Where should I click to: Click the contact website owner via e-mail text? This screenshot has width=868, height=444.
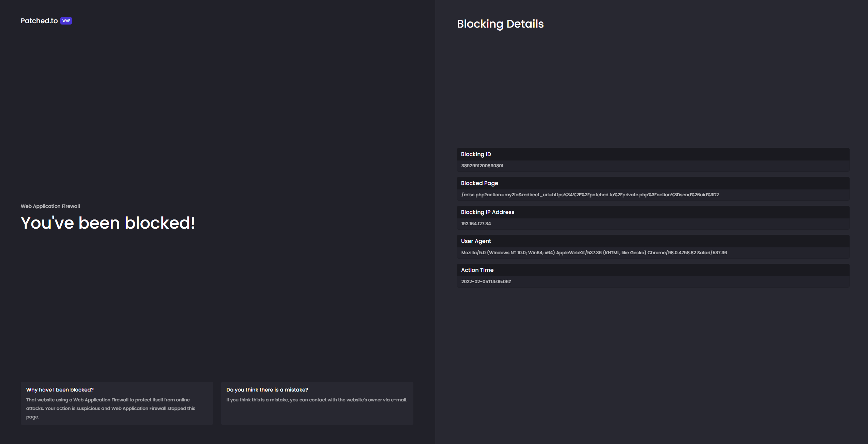coord(317,400)
